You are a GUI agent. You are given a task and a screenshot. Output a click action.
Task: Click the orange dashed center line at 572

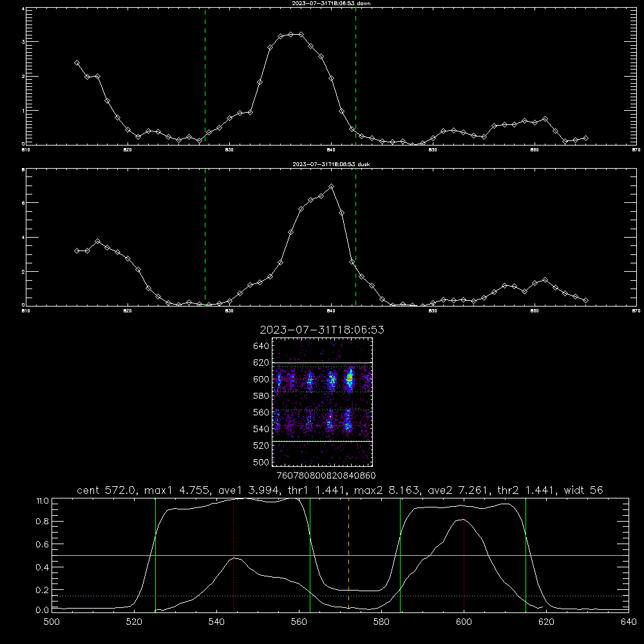pyautogui.click(x=348, y=554)
